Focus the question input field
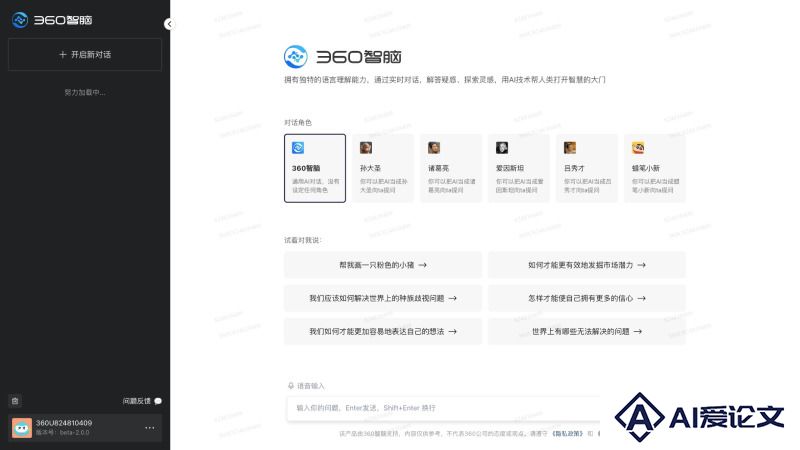 coord(443,408)
